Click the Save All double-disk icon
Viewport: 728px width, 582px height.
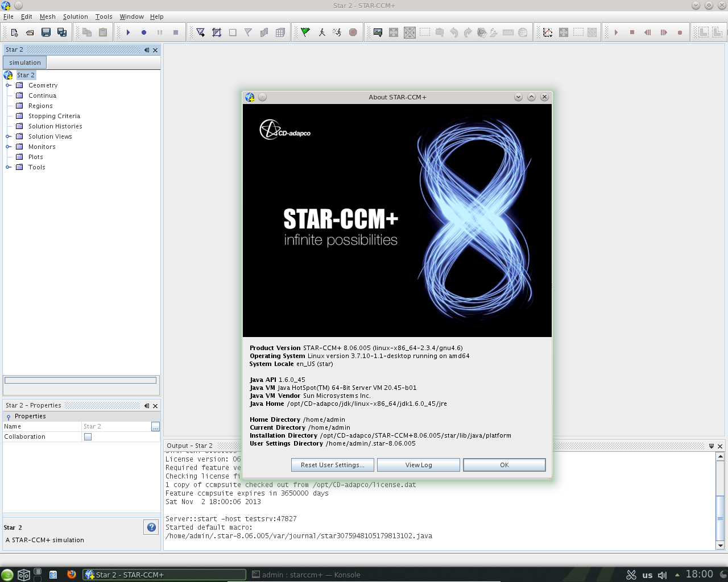pos(62,32)
